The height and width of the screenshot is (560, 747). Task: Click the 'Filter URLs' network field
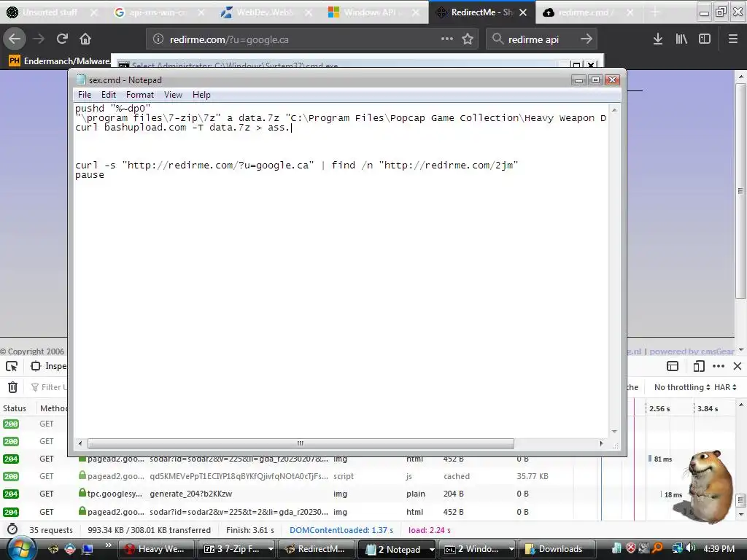(49, 387)
